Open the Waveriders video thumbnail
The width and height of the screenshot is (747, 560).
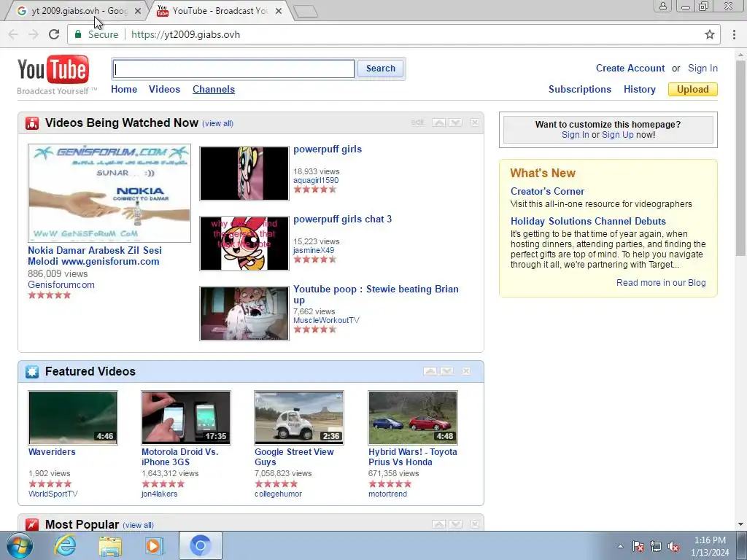click(x=73, y=418)
